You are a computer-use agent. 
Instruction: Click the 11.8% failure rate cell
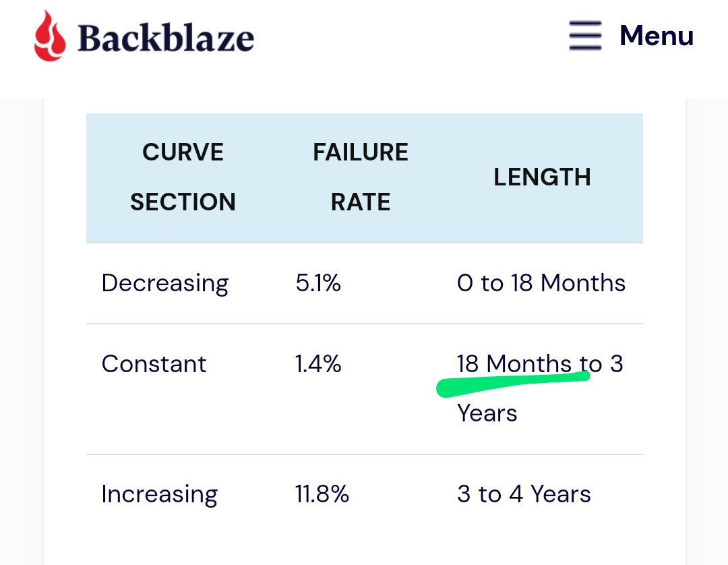coord(322,494)
